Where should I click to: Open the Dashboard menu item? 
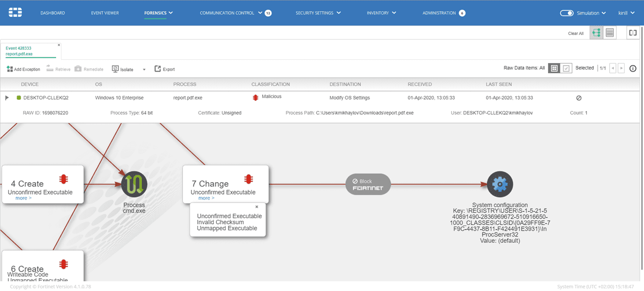[52, 13]
